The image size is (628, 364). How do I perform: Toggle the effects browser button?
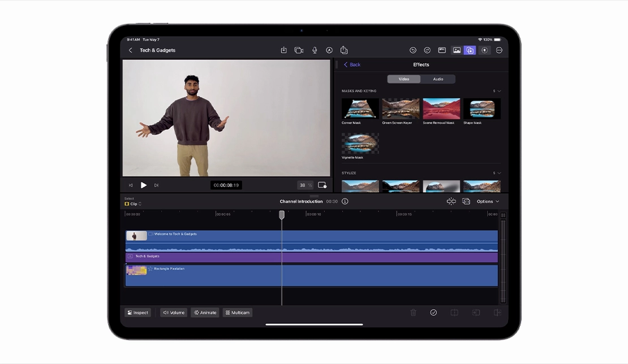point(470,50)
